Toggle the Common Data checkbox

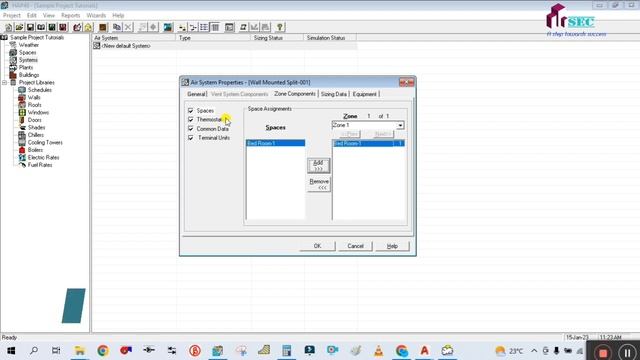(191, 129)
